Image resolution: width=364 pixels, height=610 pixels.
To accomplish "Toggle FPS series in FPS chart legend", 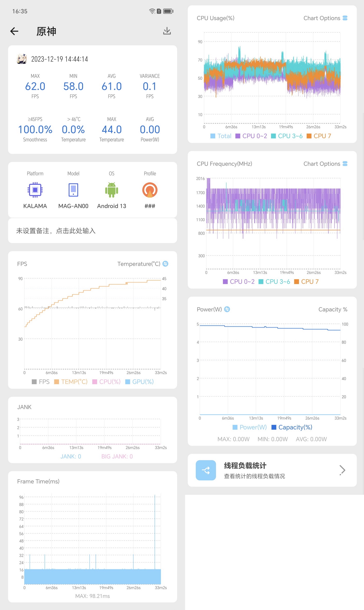I will [x=41, y=382].
